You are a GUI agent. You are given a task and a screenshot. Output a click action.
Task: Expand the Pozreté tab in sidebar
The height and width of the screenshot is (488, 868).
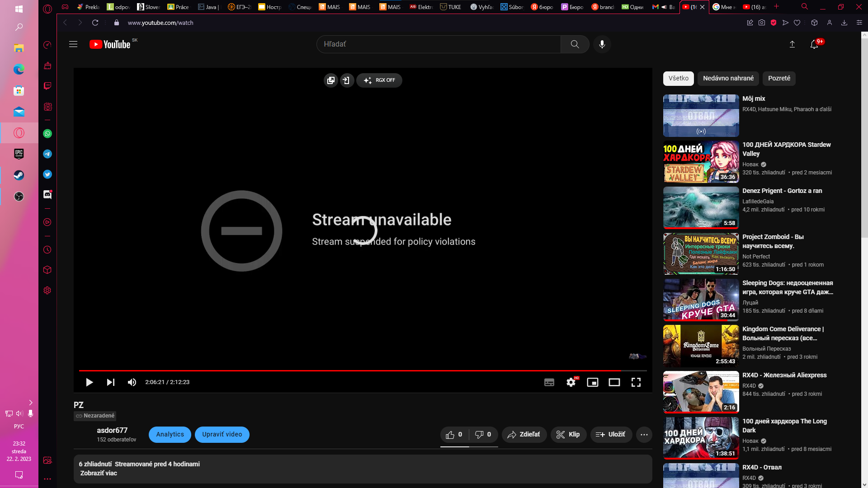(779, 78)
